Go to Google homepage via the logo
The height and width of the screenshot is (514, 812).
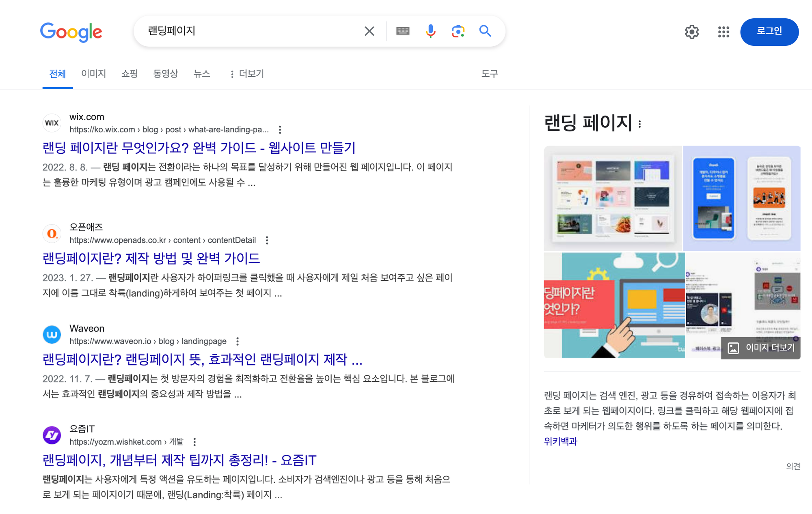pos(71,32)
